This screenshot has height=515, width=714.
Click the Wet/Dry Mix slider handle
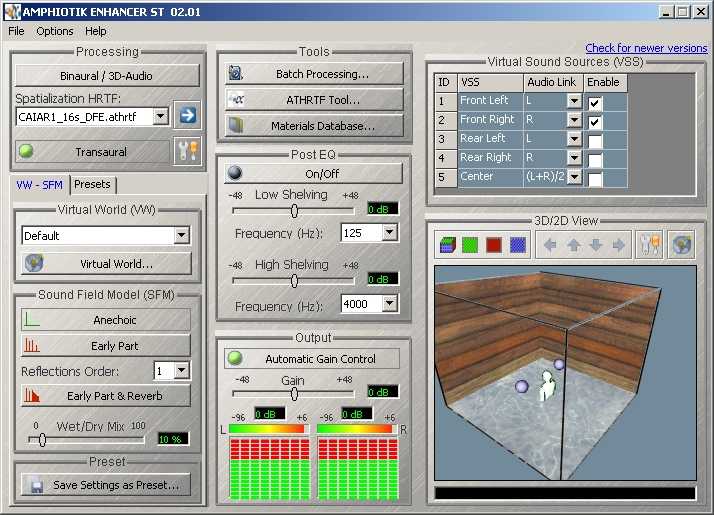(x=42, y=440)
